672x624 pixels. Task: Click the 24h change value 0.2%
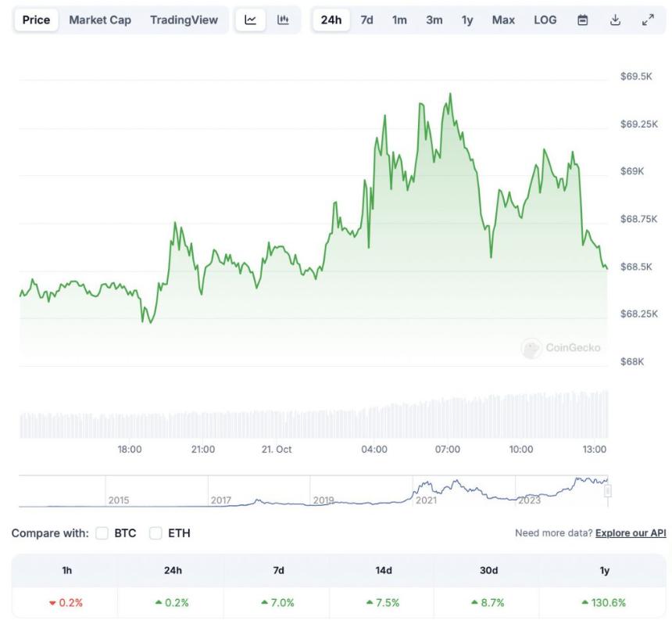pos(172,603)
